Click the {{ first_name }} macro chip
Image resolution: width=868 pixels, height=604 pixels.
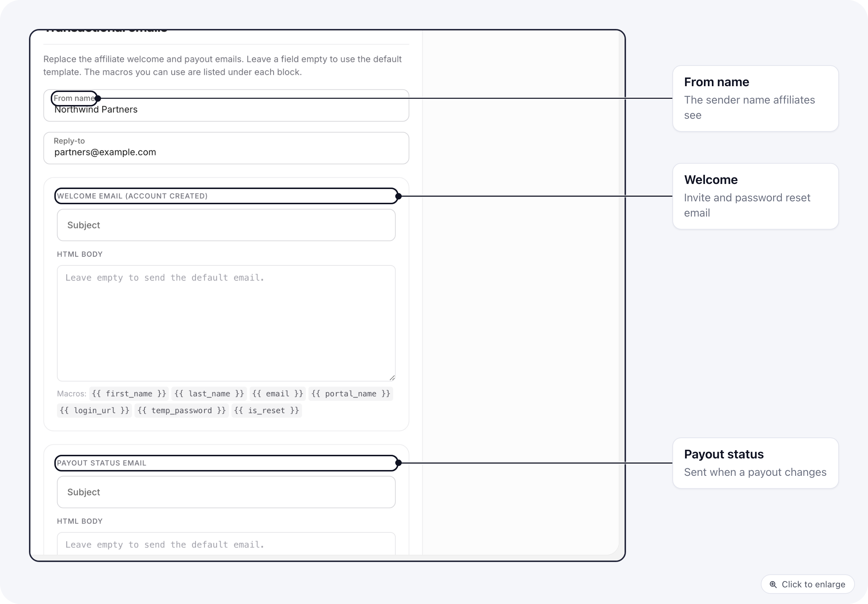click(129, 394)
